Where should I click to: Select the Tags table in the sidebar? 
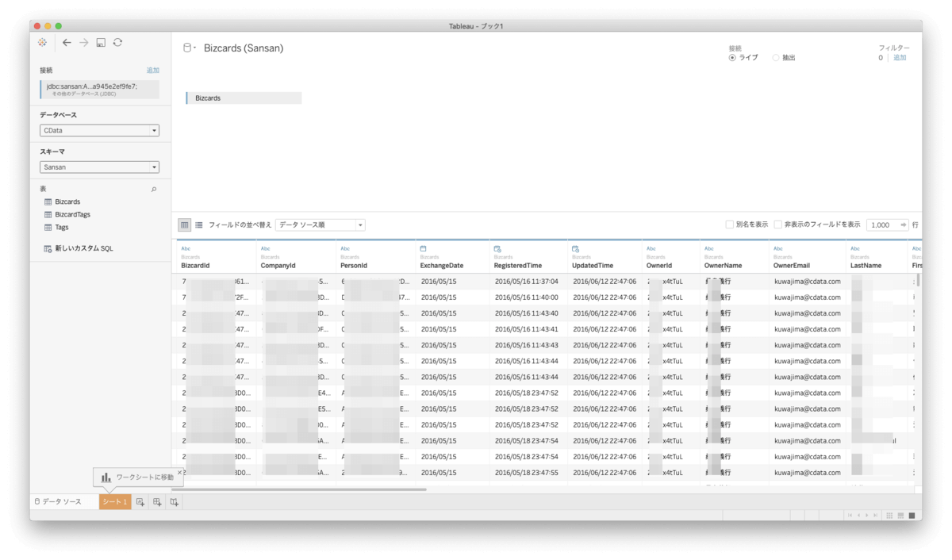62,228
